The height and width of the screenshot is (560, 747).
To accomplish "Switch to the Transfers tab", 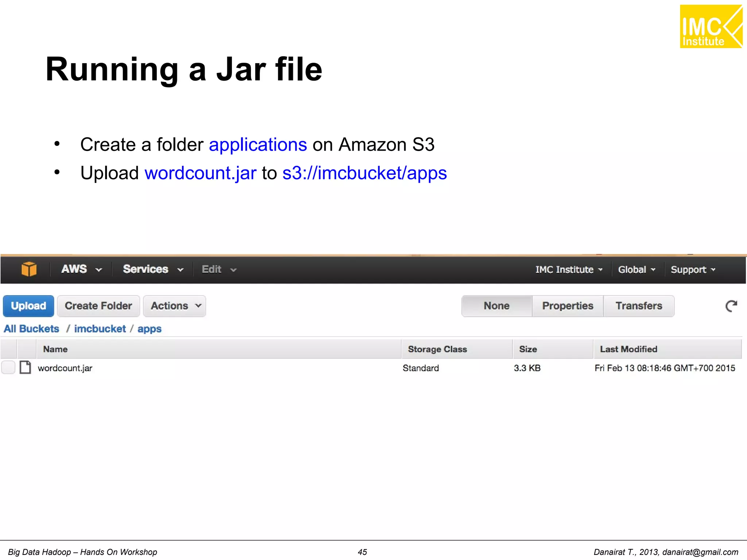I will click(x=639, y=306).
